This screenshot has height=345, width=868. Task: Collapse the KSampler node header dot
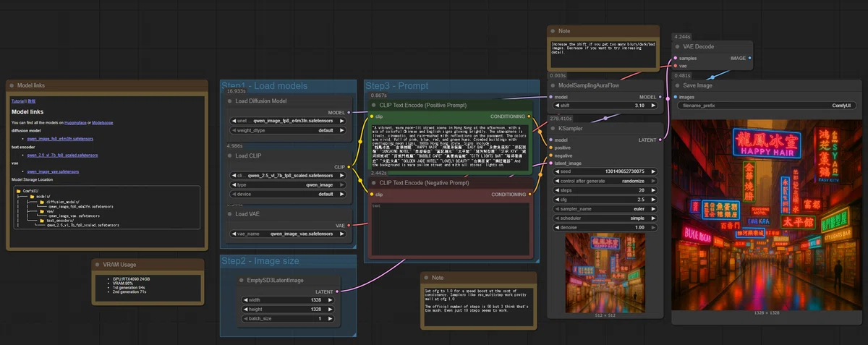pyautogui.click(x=553, y=128)
